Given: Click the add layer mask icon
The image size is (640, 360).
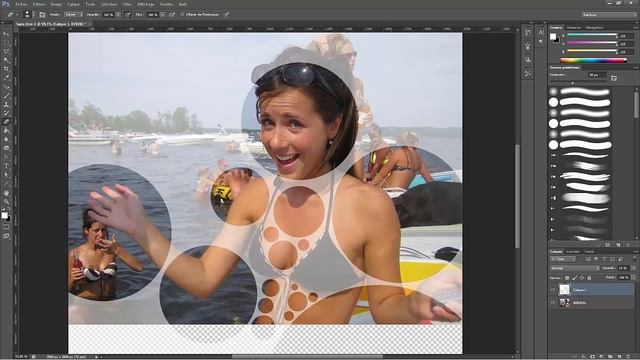Looking at the screenshot, I should pyautogui.click(x=593, y=356).
